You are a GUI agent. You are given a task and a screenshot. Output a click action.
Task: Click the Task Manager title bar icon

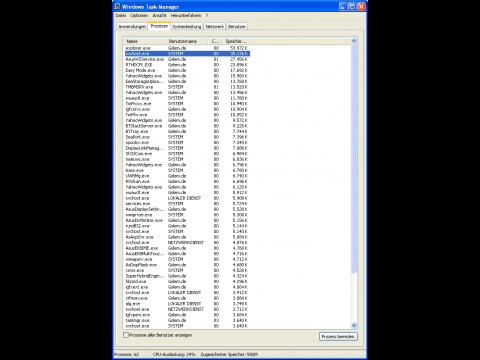[117, 6]
